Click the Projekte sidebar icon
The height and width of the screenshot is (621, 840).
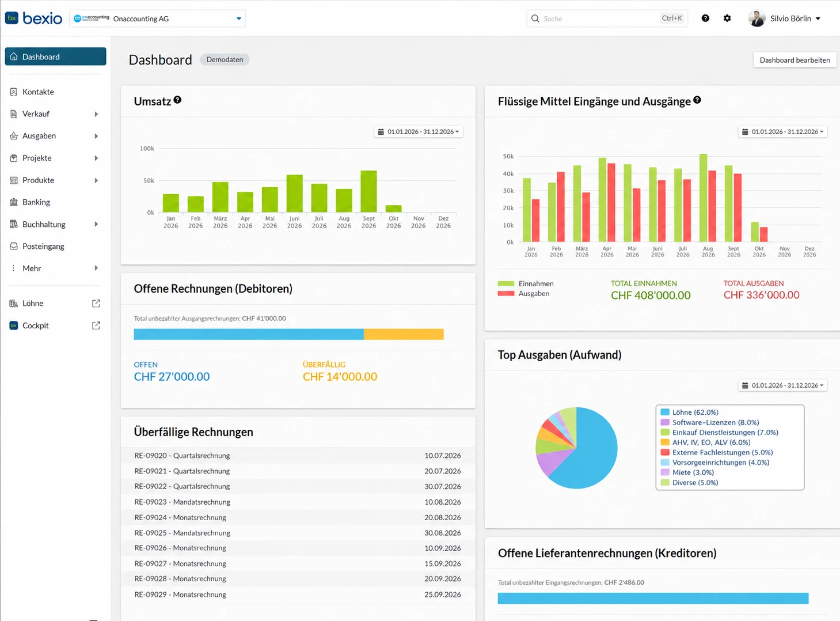14,158
